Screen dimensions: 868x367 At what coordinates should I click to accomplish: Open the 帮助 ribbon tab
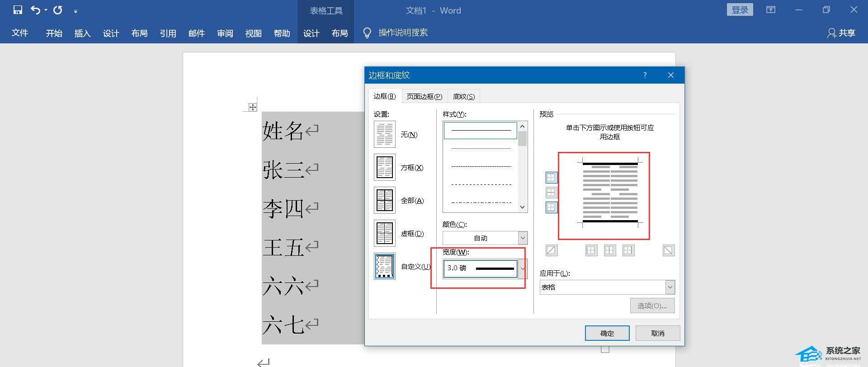click(x=282, y=33)
